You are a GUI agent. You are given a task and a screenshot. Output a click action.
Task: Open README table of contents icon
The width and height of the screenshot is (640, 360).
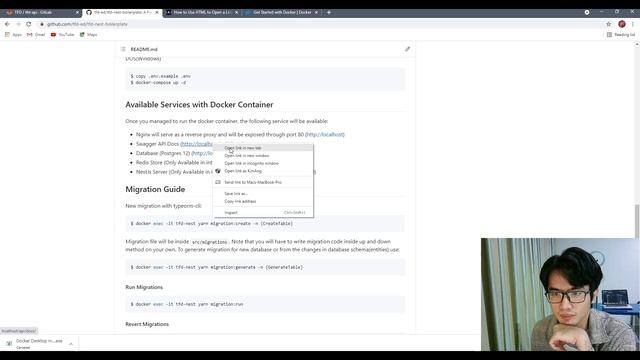(x=123, y=49)
